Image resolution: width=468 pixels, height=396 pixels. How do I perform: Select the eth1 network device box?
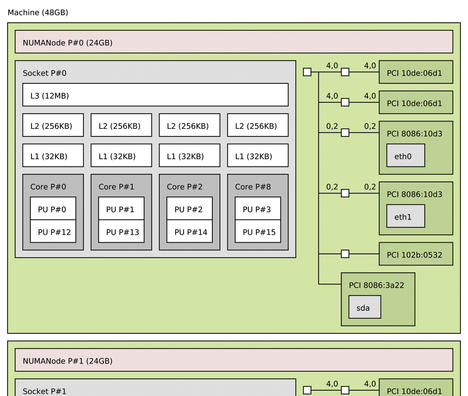pyautogui.click(x=406, y=216)
